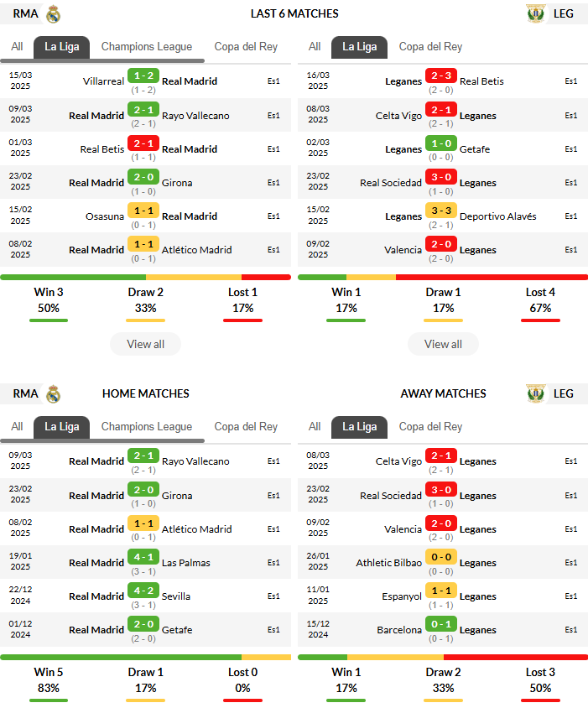Click View all under Real Madrid results
The height and width of the screenshot is (708, 588).
(145, 344)
